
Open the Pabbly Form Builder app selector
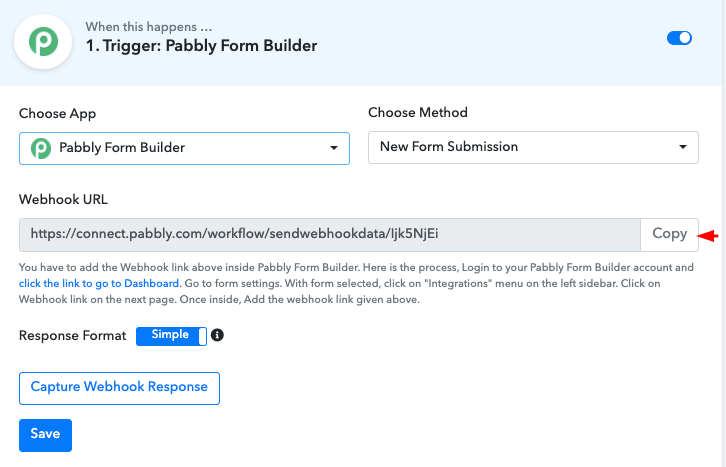click(184, 148)
